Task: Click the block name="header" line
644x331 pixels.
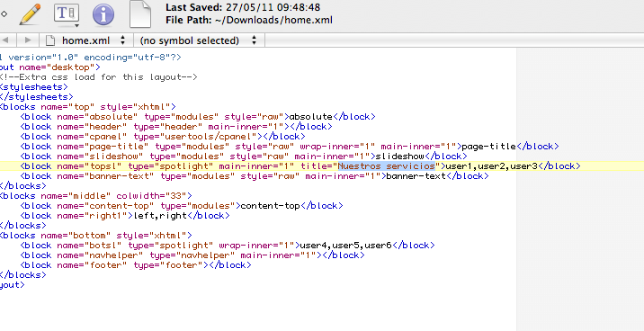Action: tap(175, 127)
